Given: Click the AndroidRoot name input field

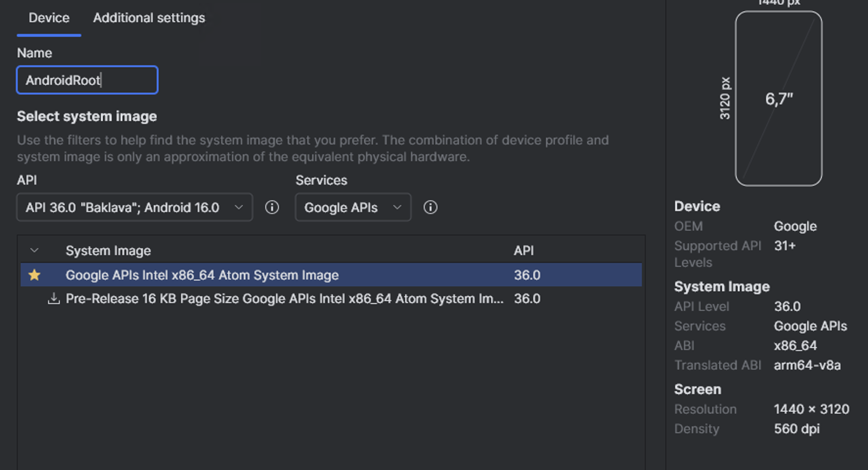Looking at the screenshot, I should click(x=87, y=80).
